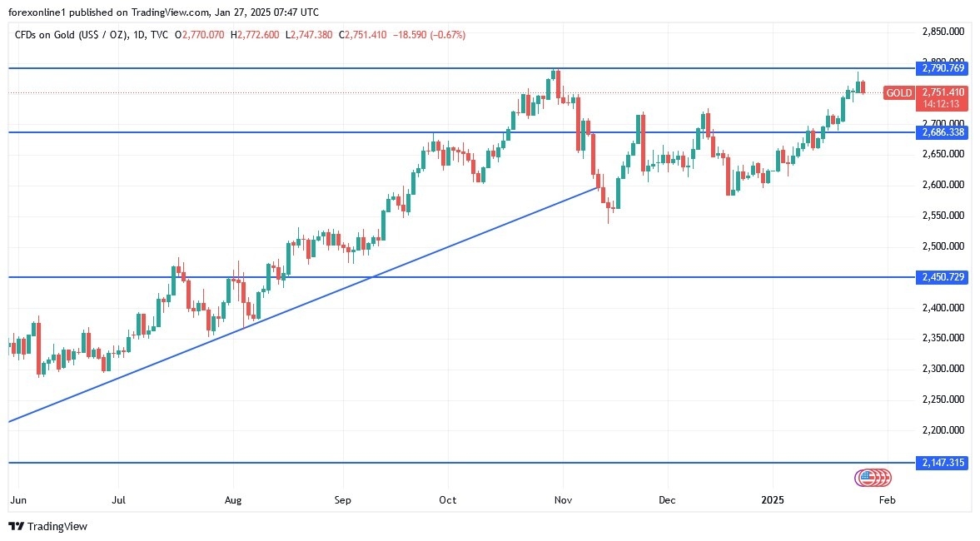Click the close price value 2,751.410
This screenshot has width=980, height=541.
point(368,35)
